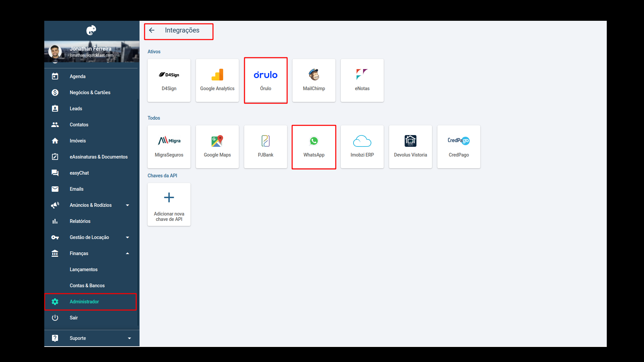Click the Suporte question mark icon

(55, 338)
